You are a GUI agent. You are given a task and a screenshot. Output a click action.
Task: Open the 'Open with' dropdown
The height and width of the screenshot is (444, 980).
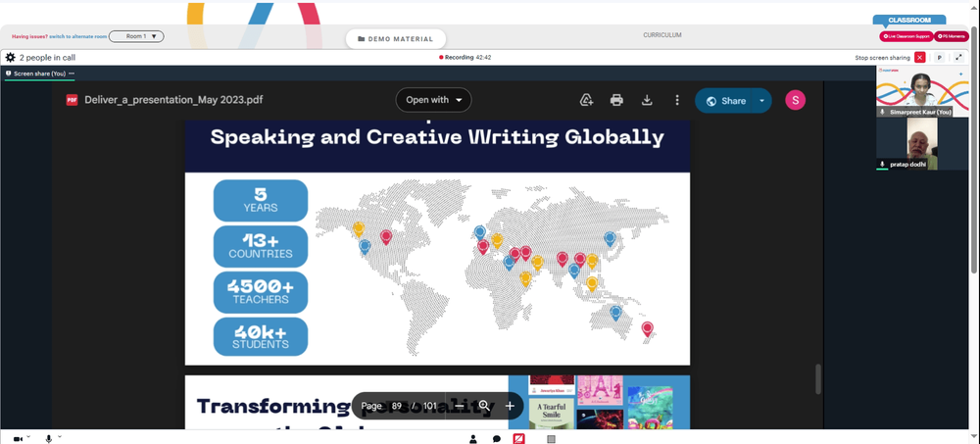pyautogui.click(x=433, y=100)
